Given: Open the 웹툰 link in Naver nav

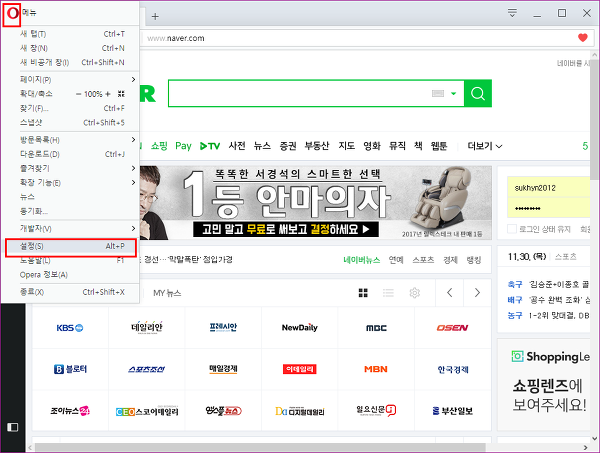Looking at the screenshot, I should 439,146.
